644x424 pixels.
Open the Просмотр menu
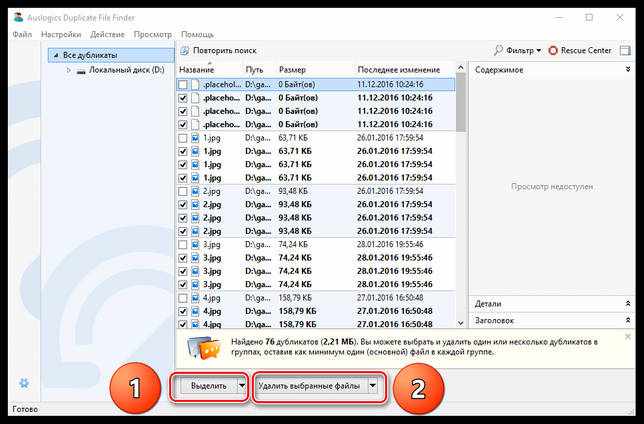tap(152, 35)
